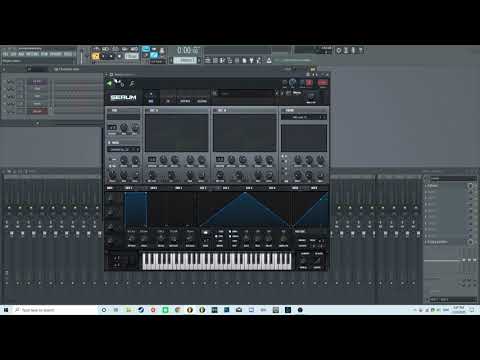Open the plugin wrapper wrench settings icon

click(x=132, y=83)
